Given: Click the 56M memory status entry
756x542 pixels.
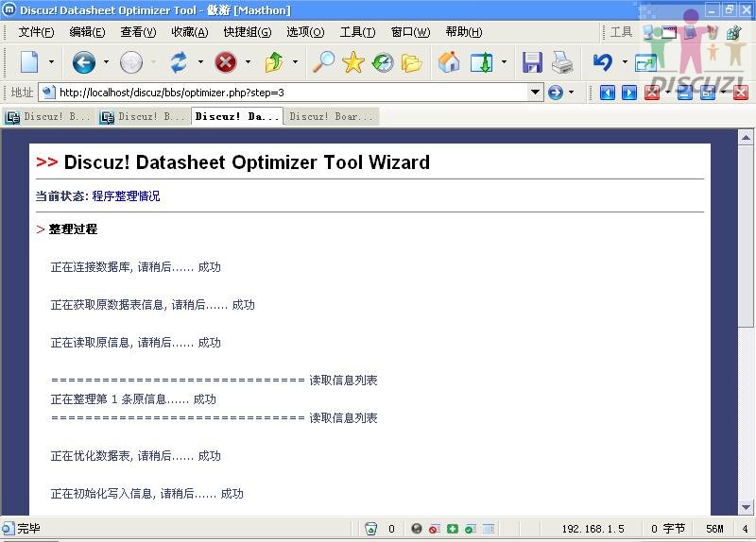Looking at the screenshot, I should 714,529.
